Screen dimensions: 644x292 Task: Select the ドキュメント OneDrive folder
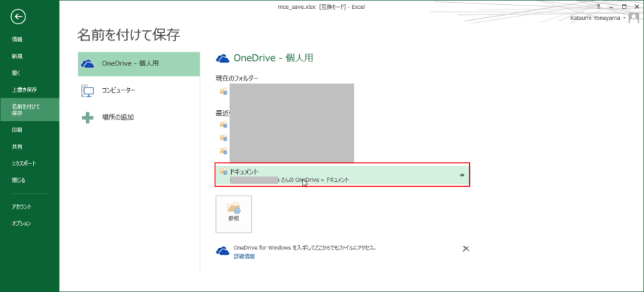point(342,175)
